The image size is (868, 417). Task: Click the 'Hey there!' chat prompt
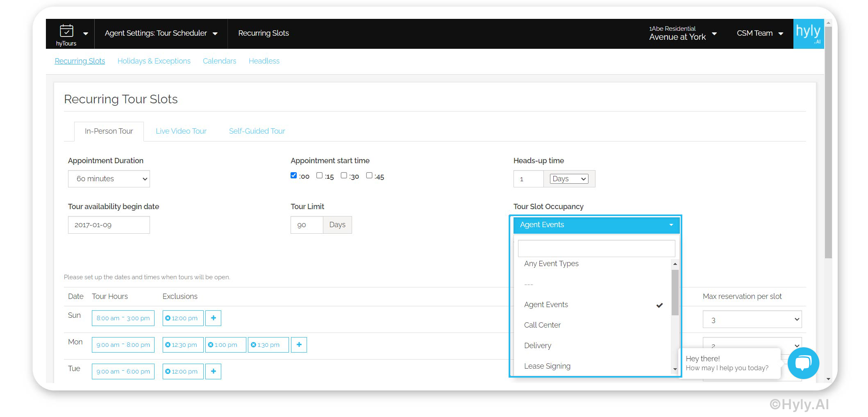point(730,363)
